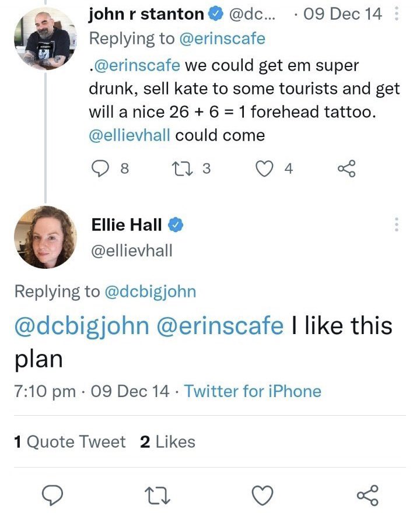This screenshot has width=420, height=516.
Task: Open the Ellie Hall display name
Action: pyautogui.click(x=127, y=224)
